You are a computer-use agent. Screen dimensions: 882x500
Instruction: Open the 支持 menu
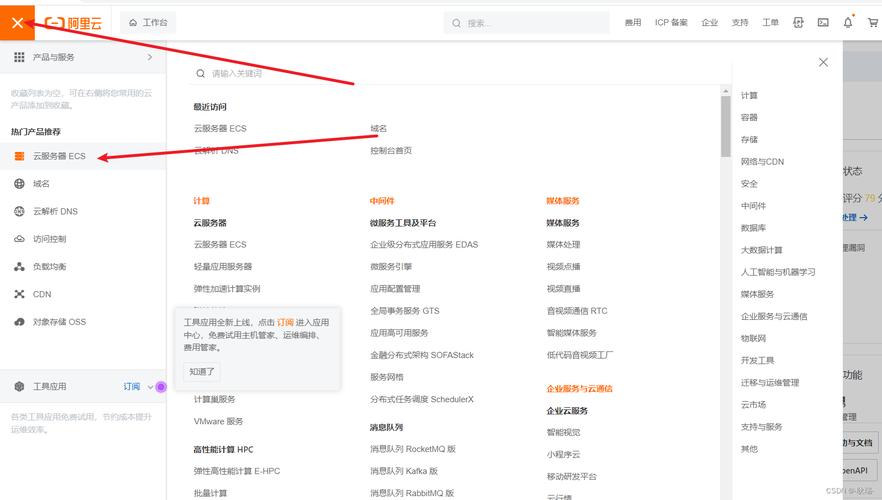tap(740, 22)
